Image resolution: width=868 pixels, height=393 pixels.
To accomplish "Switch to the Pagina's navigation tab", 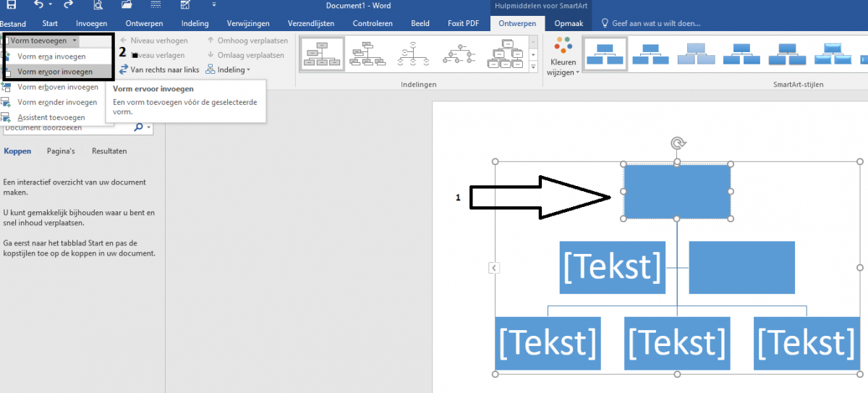I will point(61,151).
